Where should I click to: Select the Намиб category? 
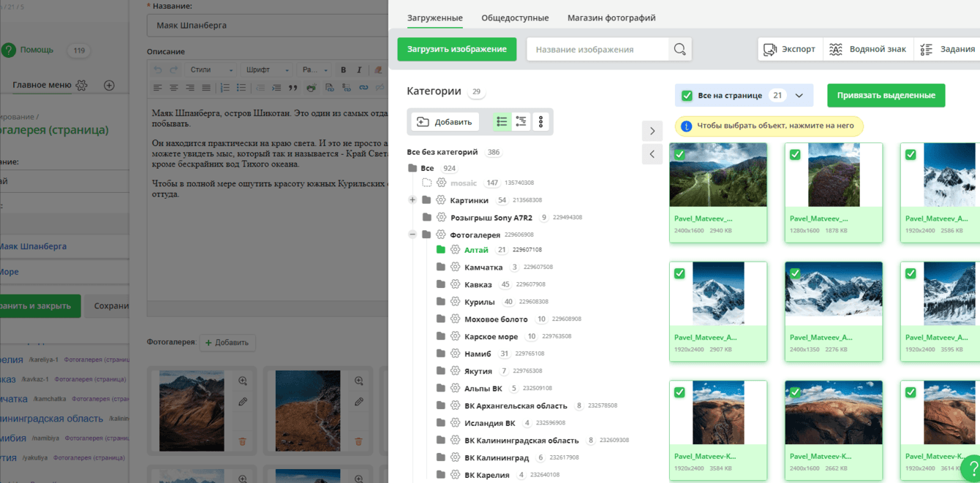click(478, 354)
